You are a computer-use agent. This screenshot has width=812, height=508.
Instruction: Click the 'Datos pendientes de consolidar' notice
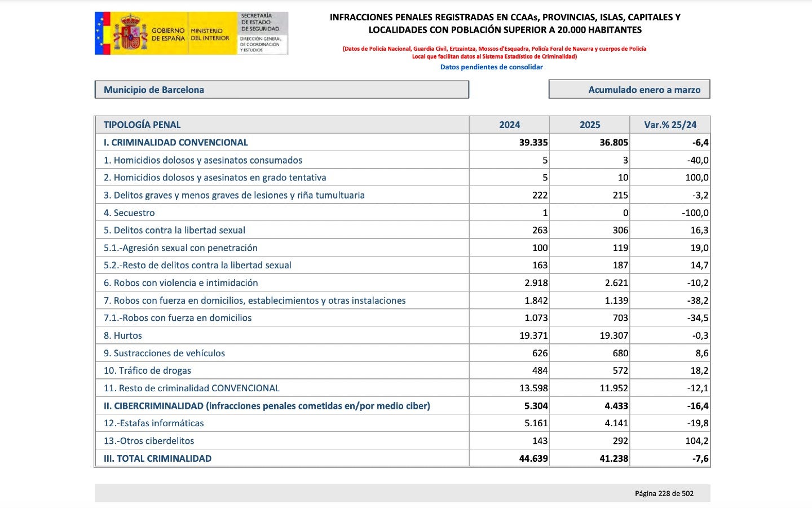tap(491, 67)
